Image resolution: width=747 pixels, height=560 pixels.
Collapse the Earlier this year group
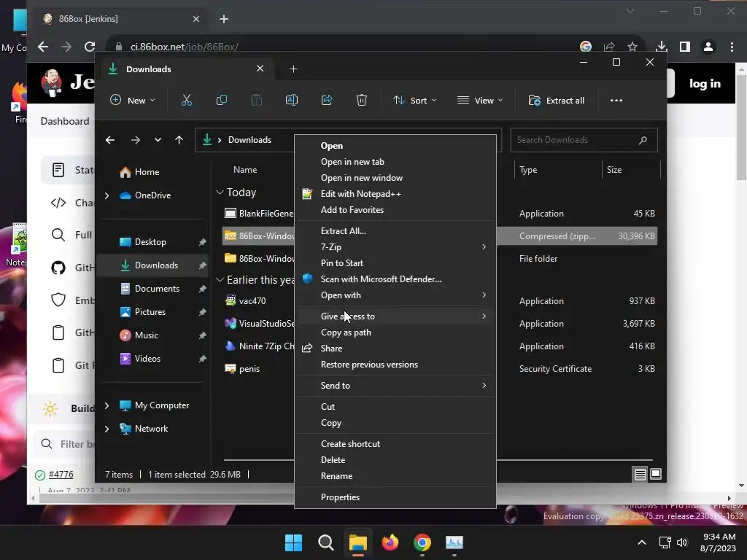[220, 280]
